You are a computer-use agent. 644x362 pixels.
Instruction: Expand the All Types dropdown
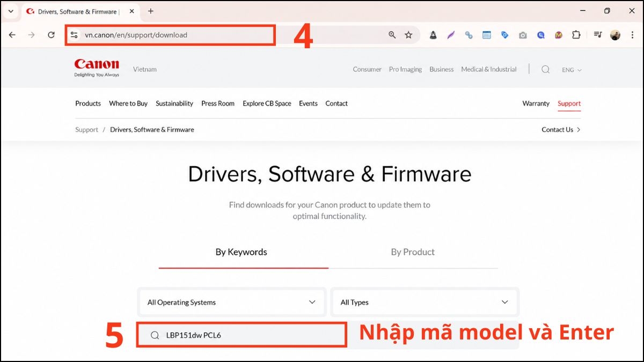425,302
